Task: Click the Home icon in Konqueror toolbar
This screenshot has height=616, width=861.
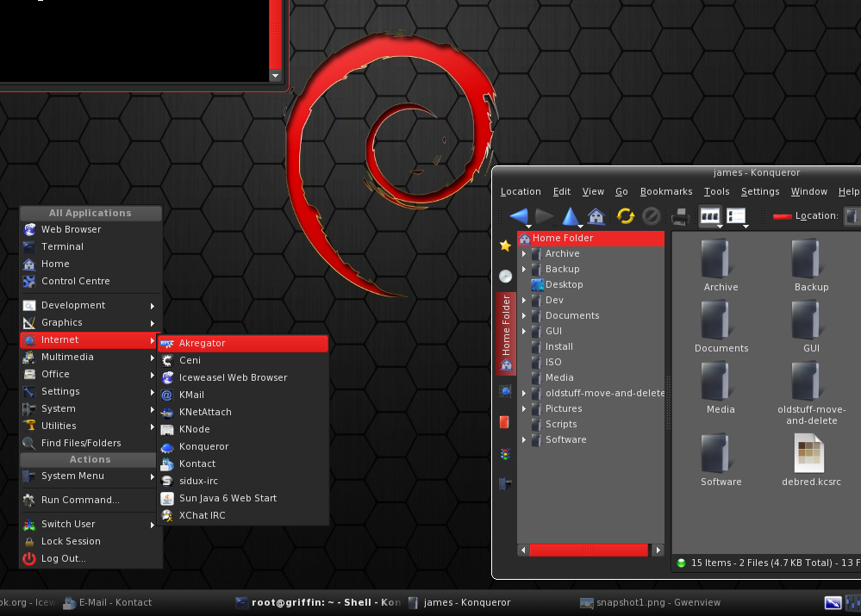Action: tap(596, 216)
